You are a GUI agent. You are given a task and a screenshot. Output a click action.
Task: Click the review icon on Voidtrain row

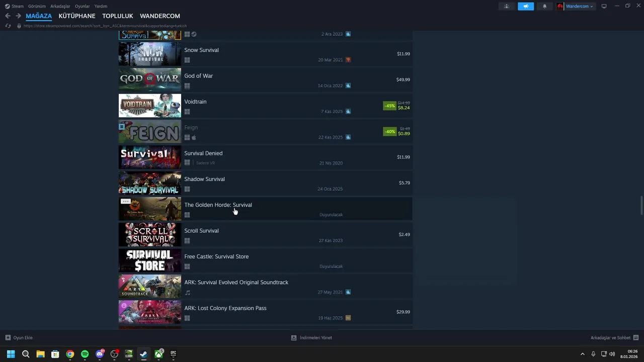click(x=348, y=111)
